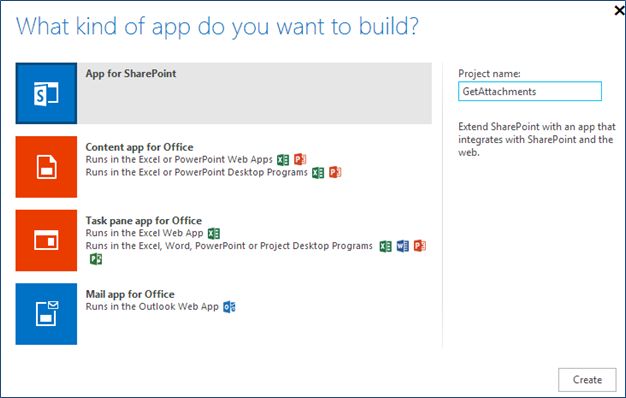
Task: Click 'Runs in the Excel Web App' text
Action: click(x=145, y=233)
